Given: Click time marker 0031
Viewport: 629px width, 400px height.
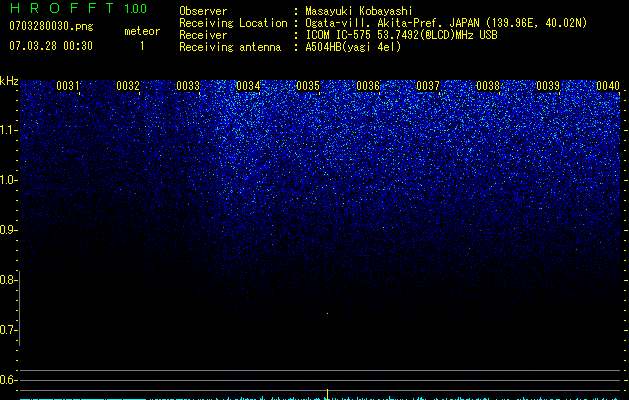Looking at the screenshot, I should coord(68,86).
